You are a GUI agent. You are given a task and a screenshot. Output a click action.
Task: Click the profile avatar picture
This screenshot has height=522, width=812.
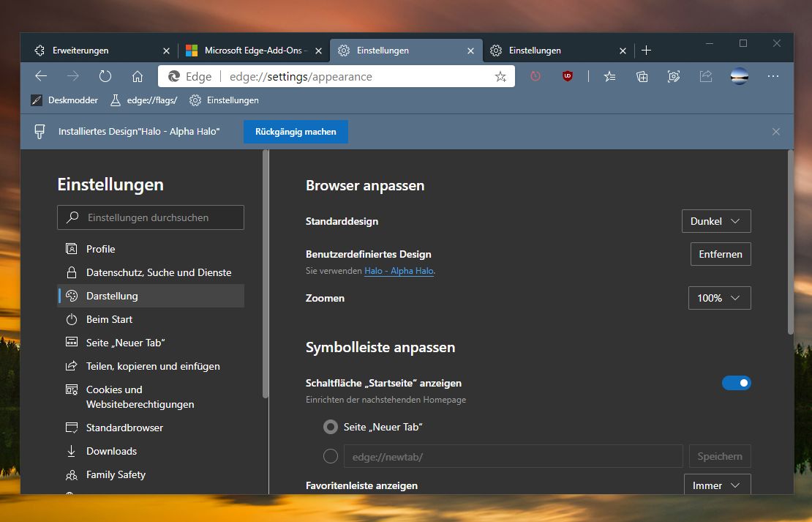(x=739, y=76)
